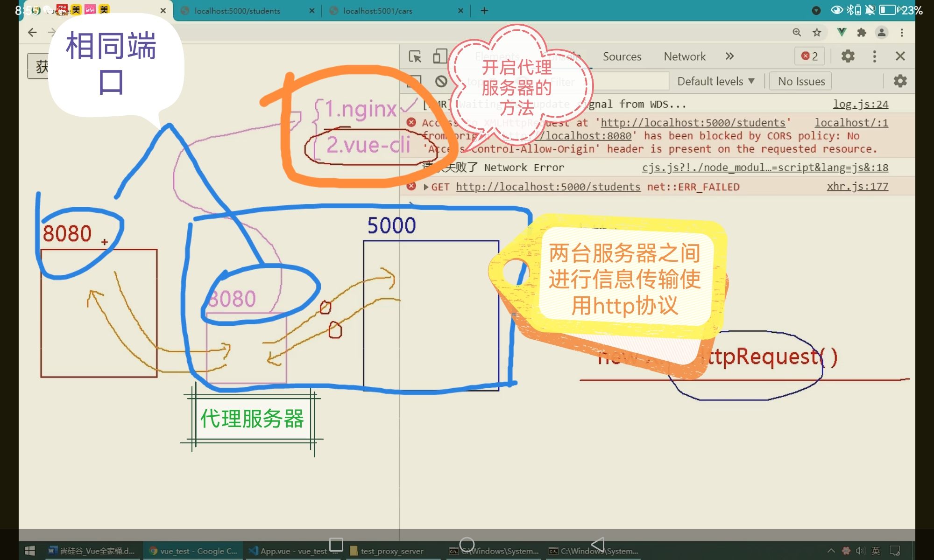Open the Network tab
This screenshot has width=934, height=560.
click(x=685, y=56)
